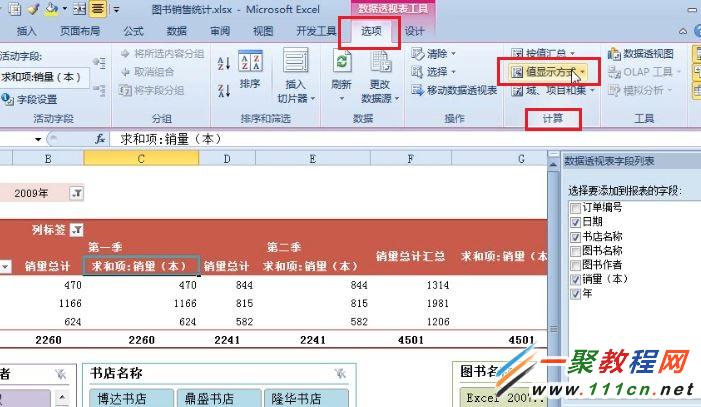
Task: Open the 视图 tab
Action: coord(263,31)
